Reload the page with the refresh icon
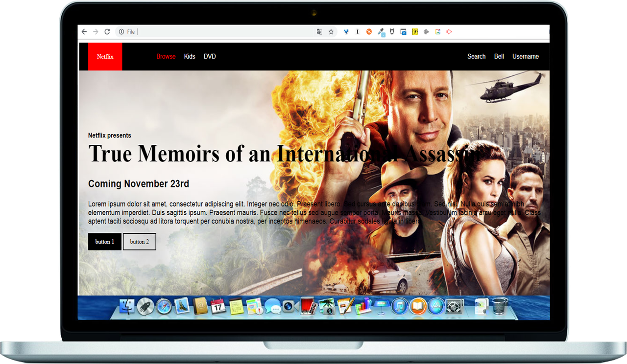627x364 pixels. pos(107,32)
